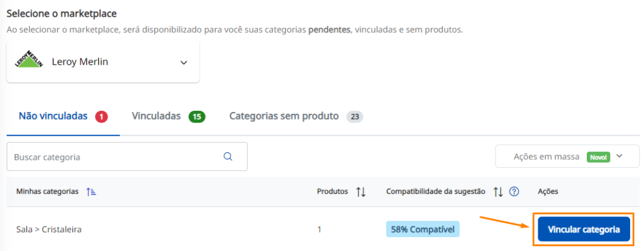Open the compatibility help question-mark icon
The image size is (644, 251).
tap(514, 192)
